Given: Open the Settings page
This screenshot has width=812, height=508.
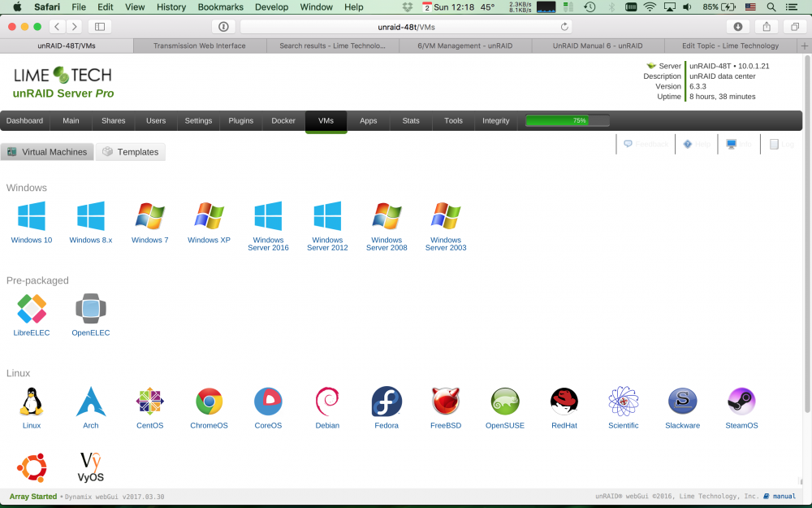Looking at the screenshot, I should click(198, 121).
